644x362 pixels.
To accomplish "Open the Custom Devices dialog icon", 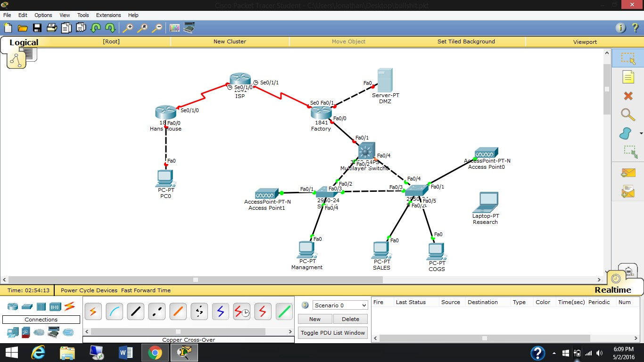I will (x=189, y=28).
